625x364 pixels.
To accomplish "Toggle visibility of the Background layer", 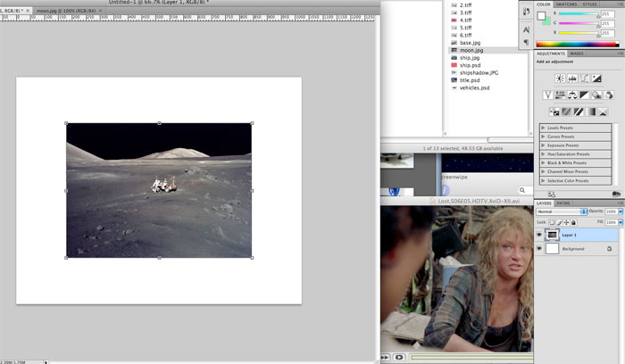I will (x=539, y=249).
